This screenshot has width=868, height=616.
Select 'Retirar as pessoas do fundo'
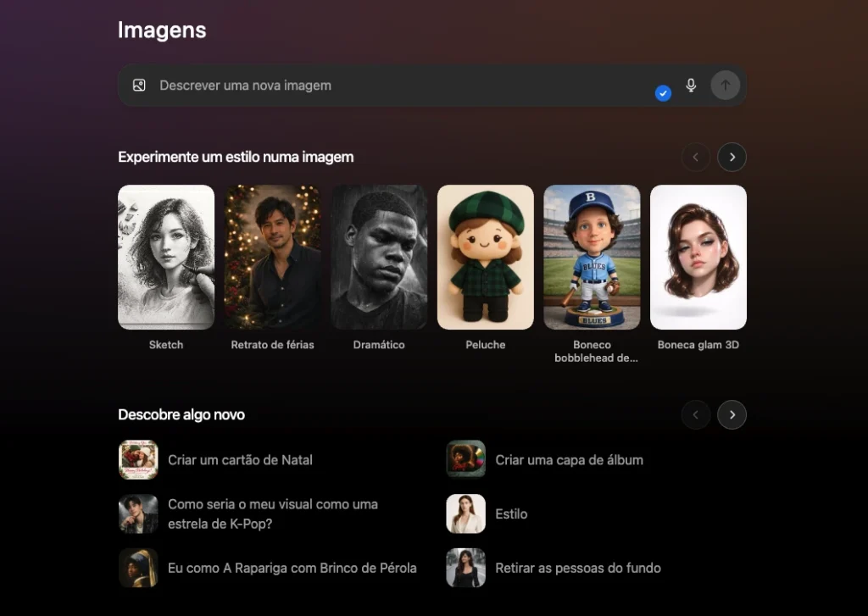click(576, 568)
